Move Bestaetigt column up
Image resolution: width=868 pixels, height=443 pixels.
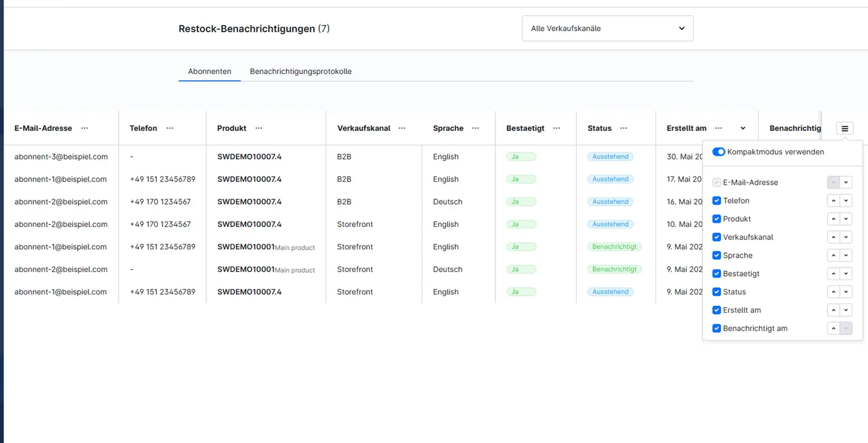(x=833, y=273)
